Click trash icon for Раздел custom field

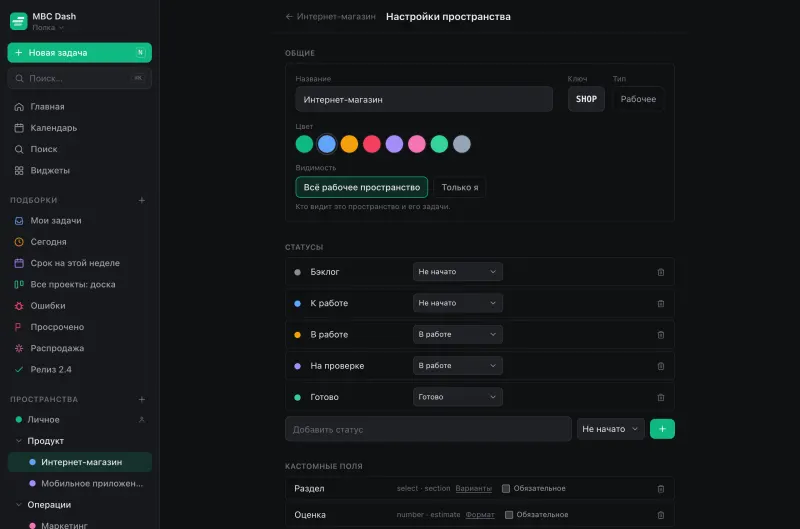(661, 489)
